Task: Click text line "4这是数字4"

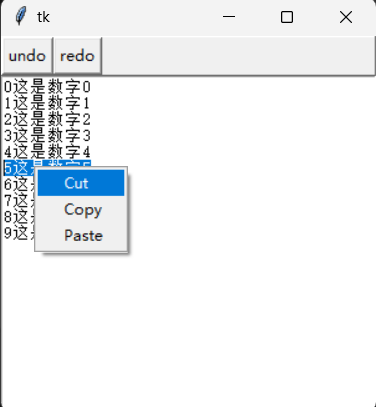Action: 47,152
